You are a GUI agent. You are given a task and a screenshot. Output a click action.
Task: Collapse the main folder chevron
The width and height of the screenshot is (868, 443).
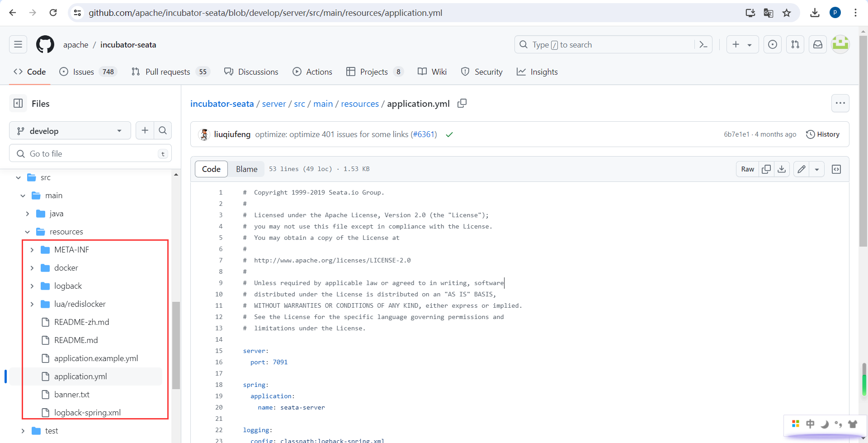coord(23,195)
